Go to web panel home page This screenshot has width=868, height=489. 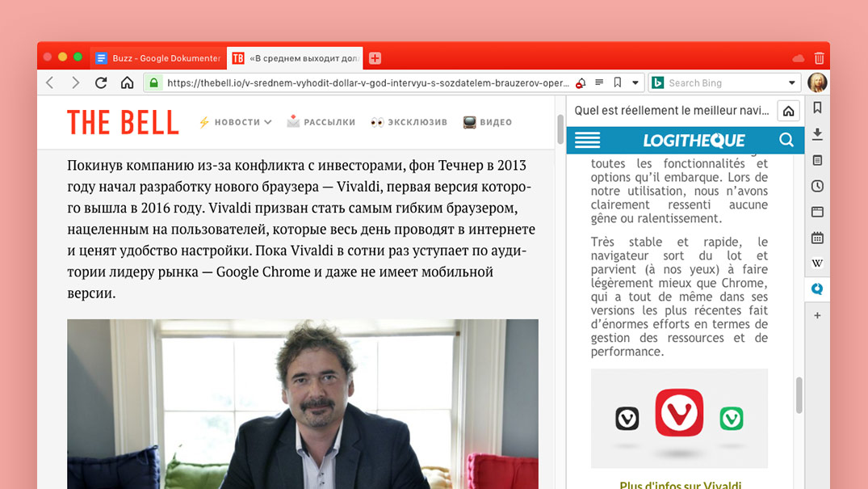[788, 111]
